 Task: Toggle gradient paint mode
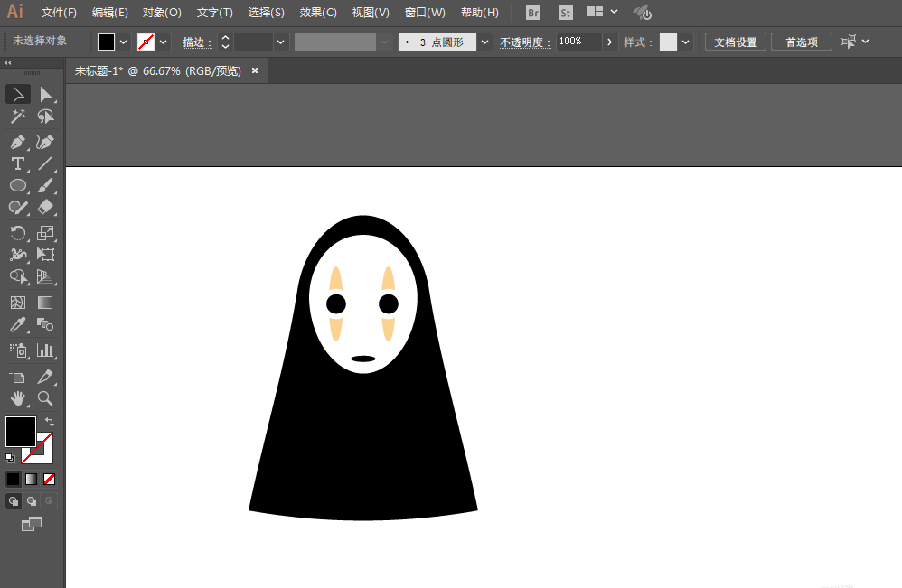coord(32,479)
